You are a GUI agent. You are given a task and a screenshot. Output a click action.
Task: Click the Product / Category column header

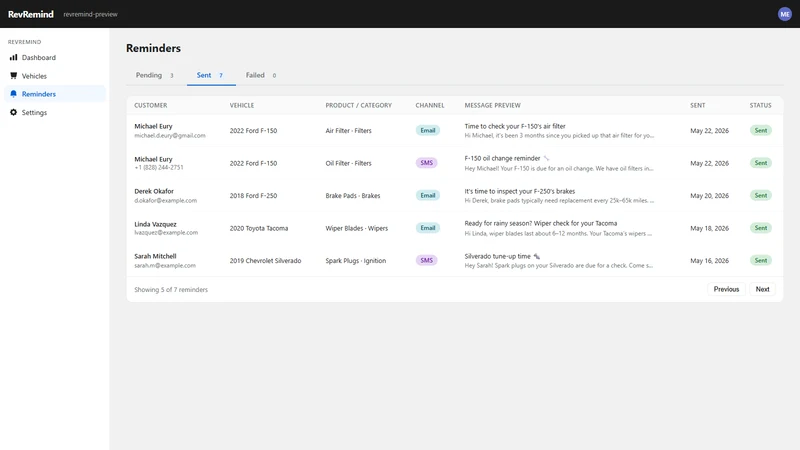359,105
